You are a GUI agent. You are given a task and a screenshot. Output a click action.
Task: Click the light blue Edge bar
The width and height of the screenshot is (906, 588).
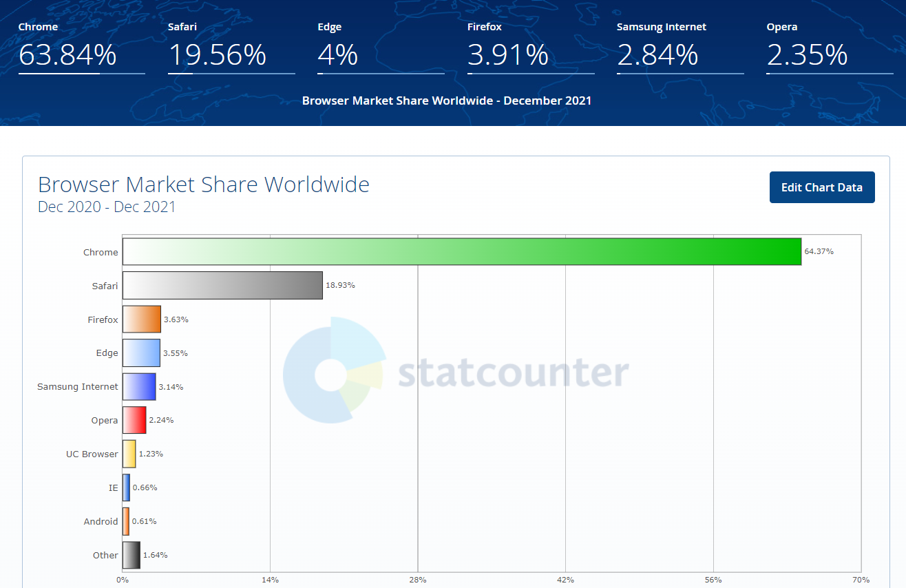click(x=141, y=353)
